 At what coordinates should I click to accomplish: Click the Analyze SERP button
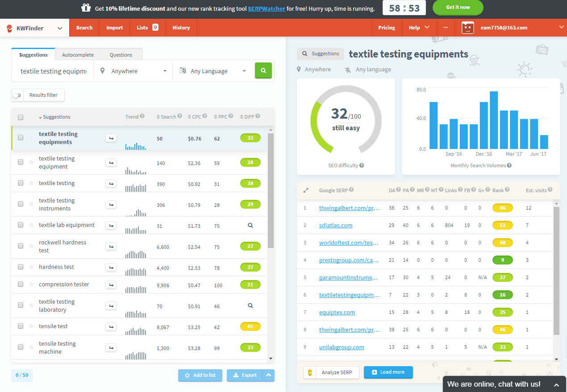(x=331, y=372)
